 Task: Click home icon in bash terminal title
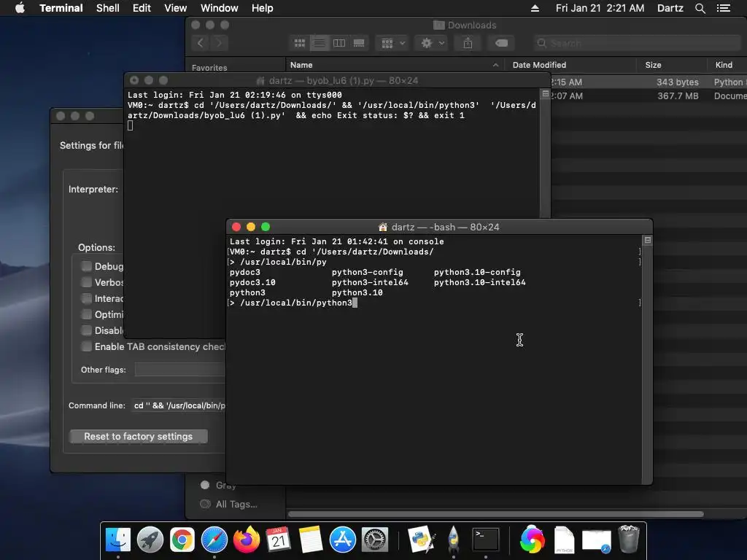coord(382,227)
